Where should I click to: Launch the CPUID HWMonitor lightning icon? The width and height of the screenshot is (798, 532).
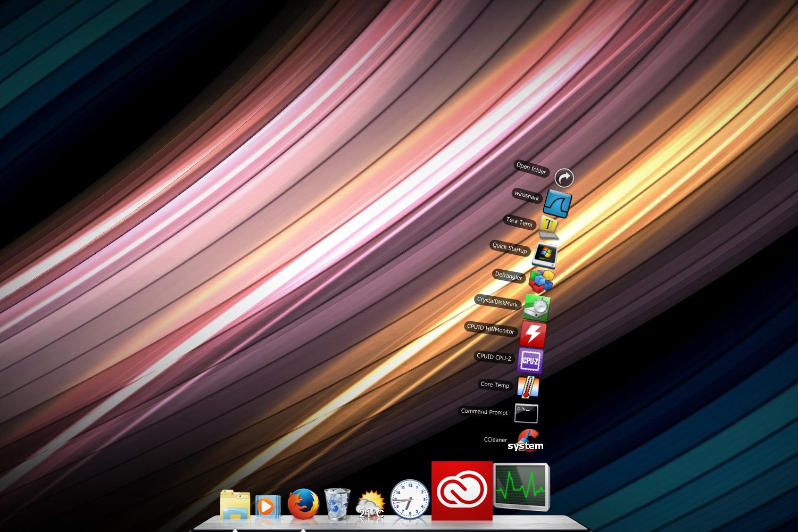(533, 334)
